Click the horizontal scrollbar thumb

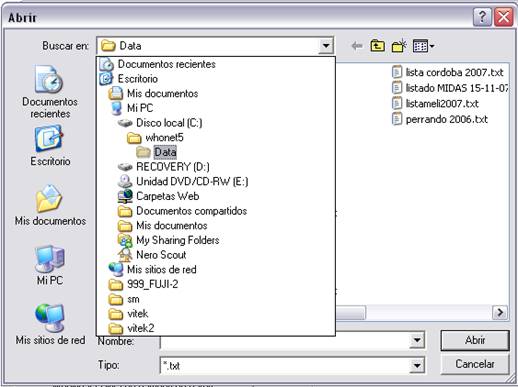coord(351,313)
